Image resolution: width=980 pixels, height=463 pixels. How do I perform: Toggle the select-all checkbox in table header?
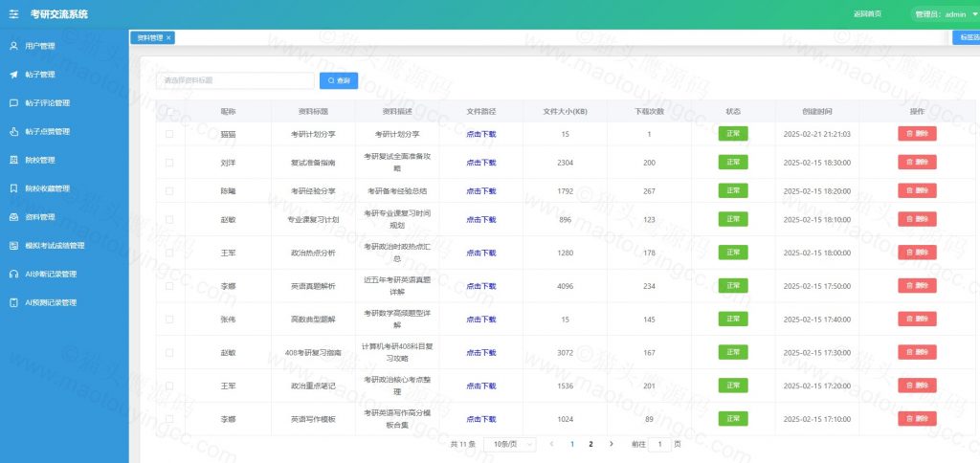coord(169,112)
